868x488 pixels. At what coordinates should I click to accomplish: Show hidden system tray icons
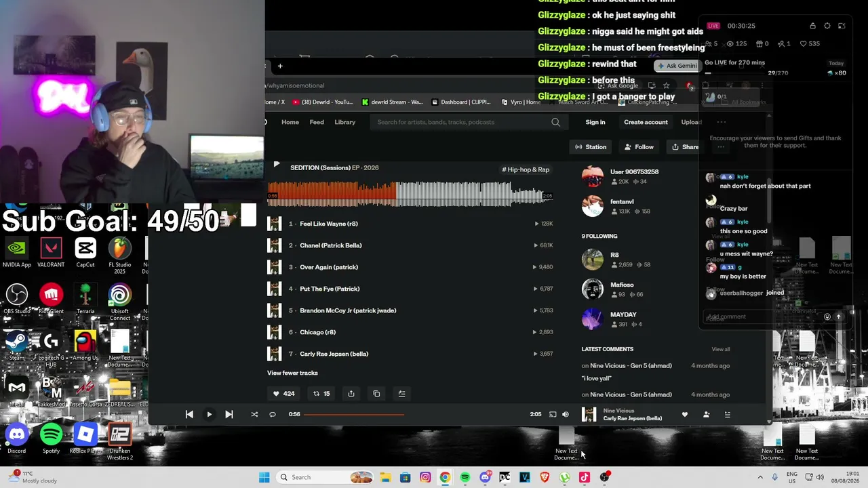coord(759,477)
